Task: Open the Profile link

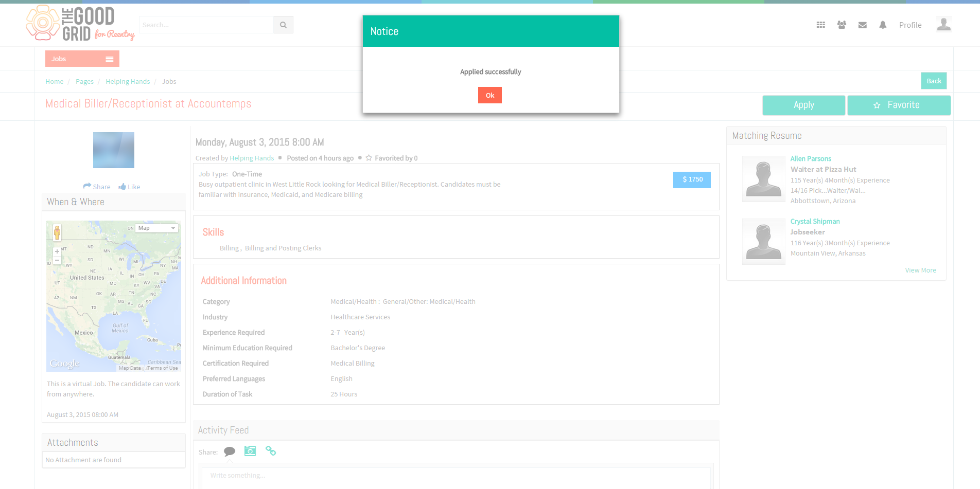Action: coord(910,25)
